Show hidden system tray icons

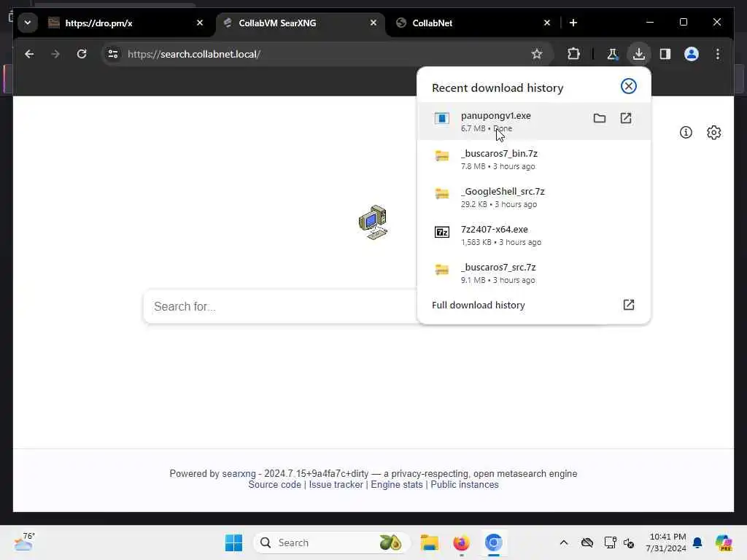coord(564,542)
